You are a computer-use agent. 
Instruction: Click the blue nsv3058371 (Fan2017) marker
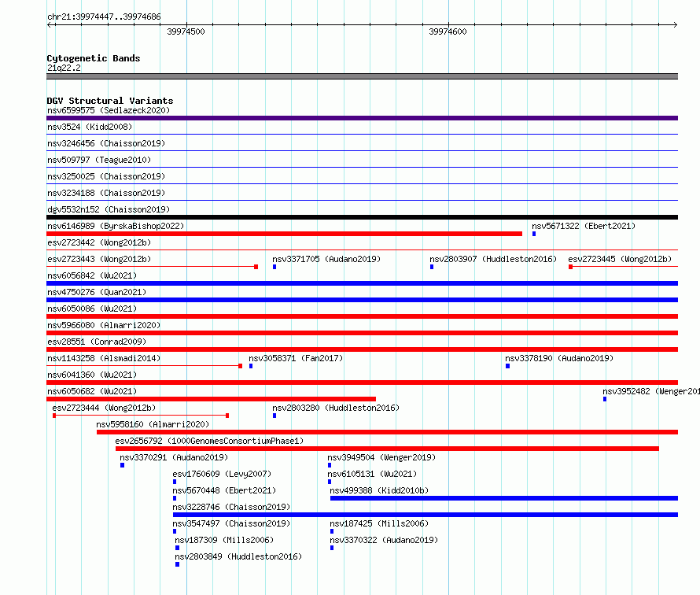(x=251, y=366)
